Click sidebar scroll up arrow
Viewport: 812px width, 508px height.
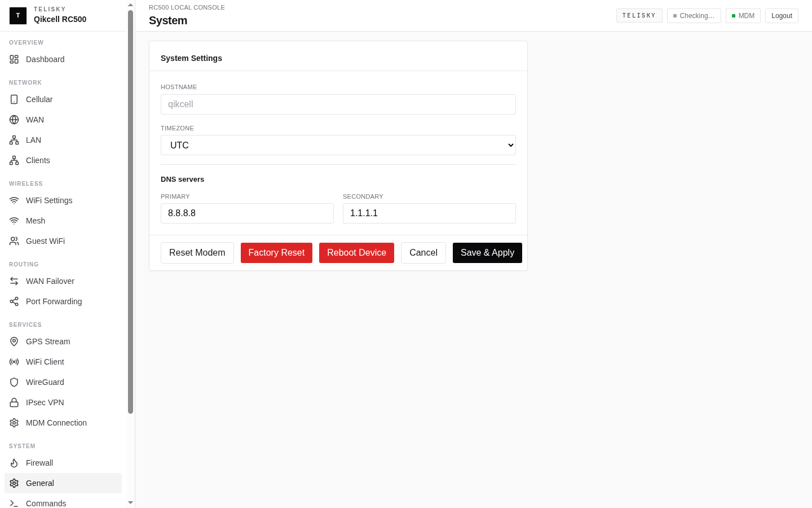130,5
